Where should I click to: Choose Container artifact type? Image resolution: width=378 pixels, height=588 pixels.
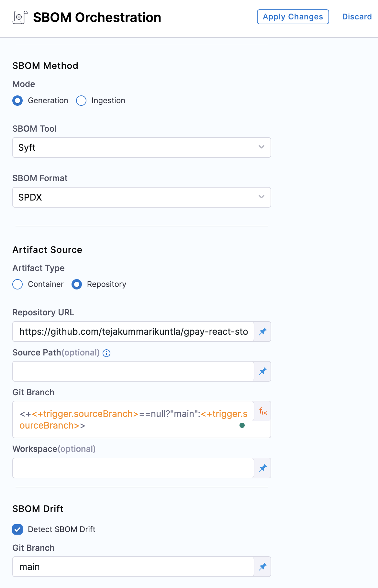click(17, 284)
